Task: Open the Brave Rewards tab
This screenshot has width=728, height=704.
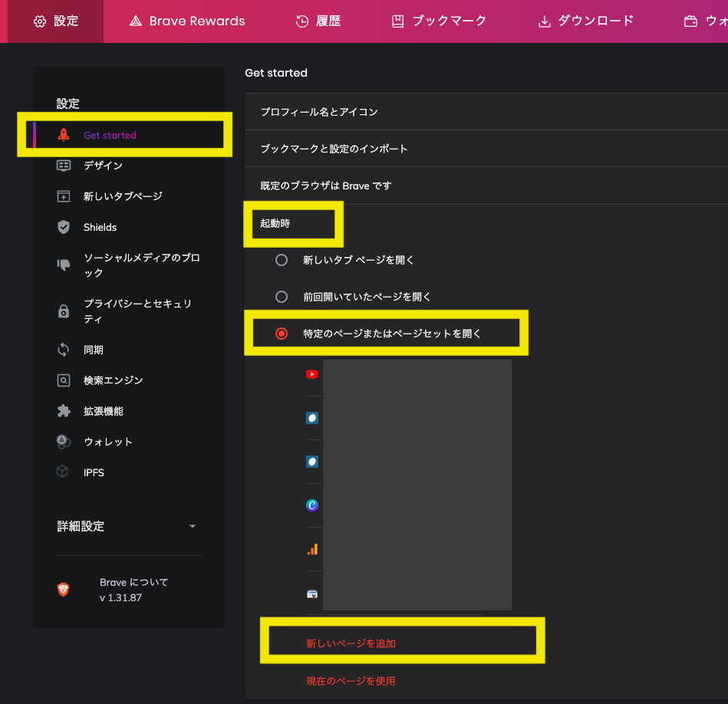Action: pyautogui.click(x=187, y=21)
